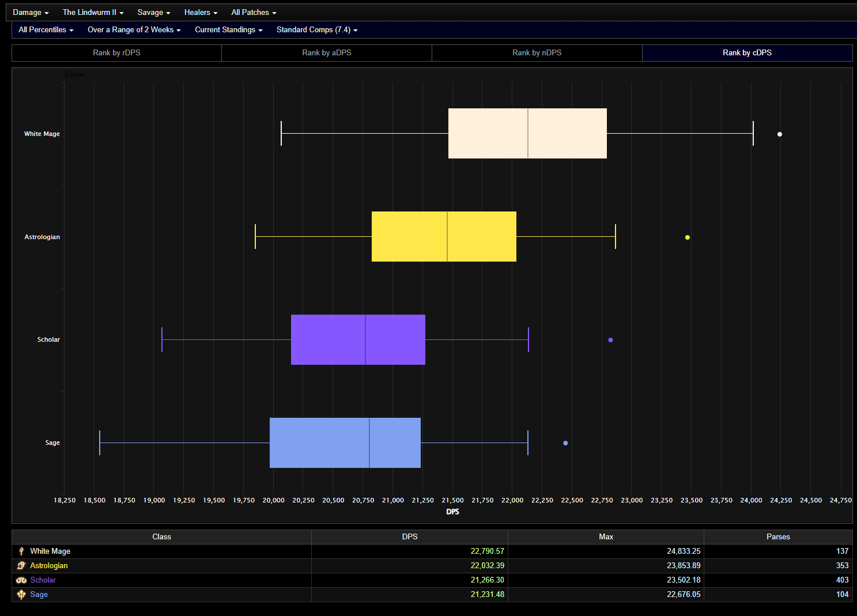Click the Sage DPS value 21,231.48
Screen dimensions: 857x616
click(488, 595)
